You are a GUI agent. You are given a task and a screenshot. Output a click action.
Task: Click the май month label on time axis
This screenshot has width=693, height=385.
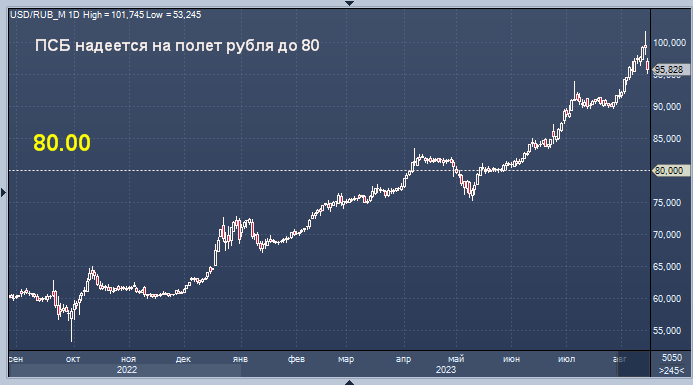456,359
